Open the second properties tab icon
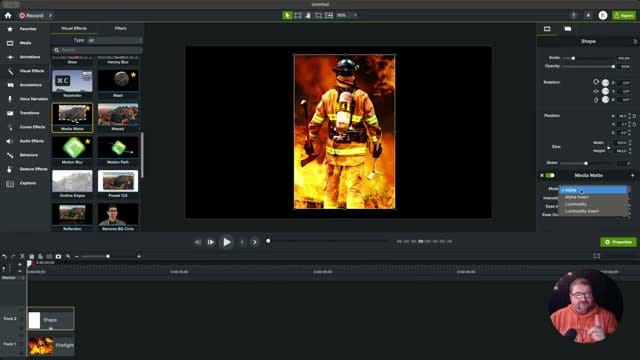The width and height of the screenshot is (640, 360). pyautogui.click(x=567, y=29)
